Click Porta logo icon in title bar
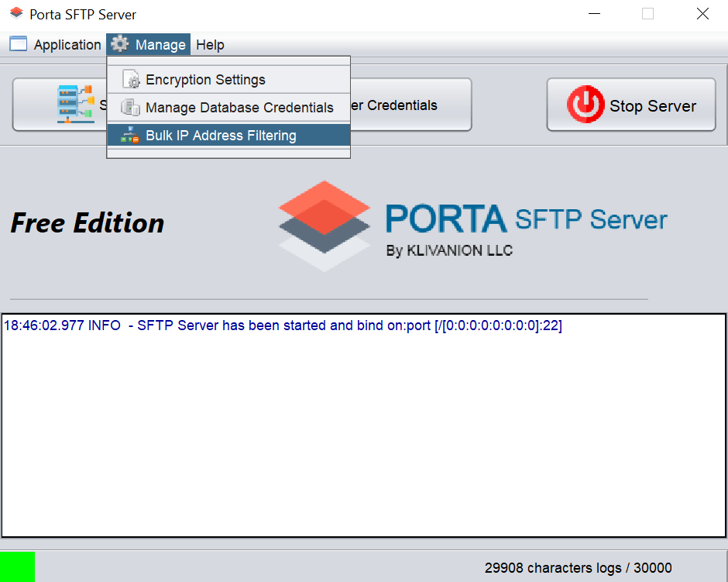Image resolution: width=728 pixels, height=582 pixels. pyautogui.click(x=16, y=13)
